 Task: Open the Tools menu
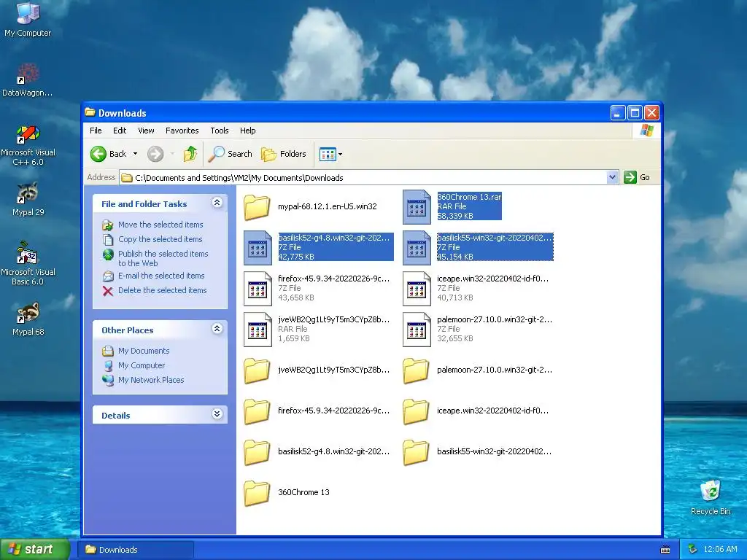click(220, 131)
